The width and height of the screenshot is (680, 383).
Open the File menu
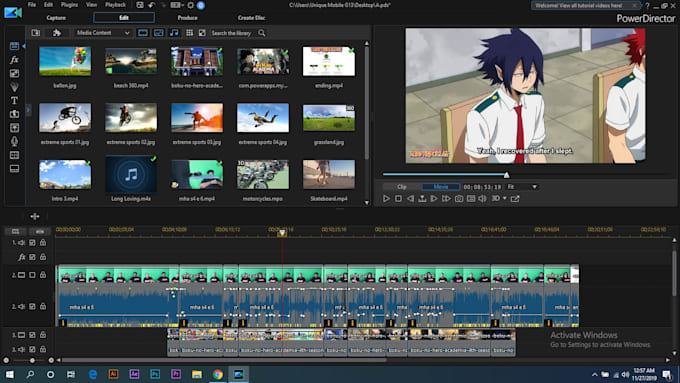(32, 5)
